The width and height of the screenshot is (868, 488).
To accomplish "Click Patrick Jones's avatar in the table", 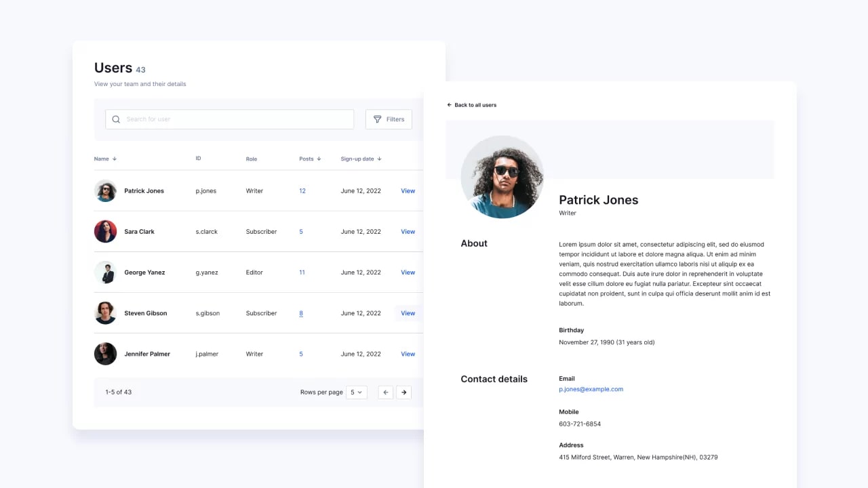I will [x=105, y=191].
